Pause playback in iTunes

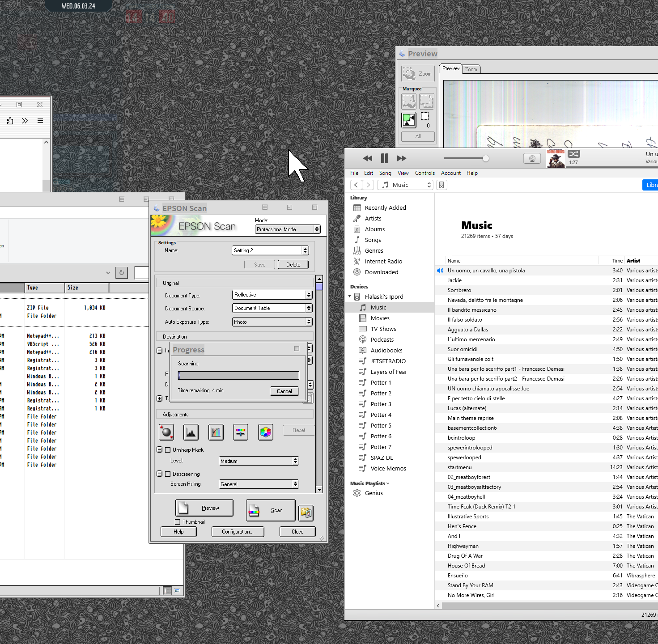coord(385,158)
